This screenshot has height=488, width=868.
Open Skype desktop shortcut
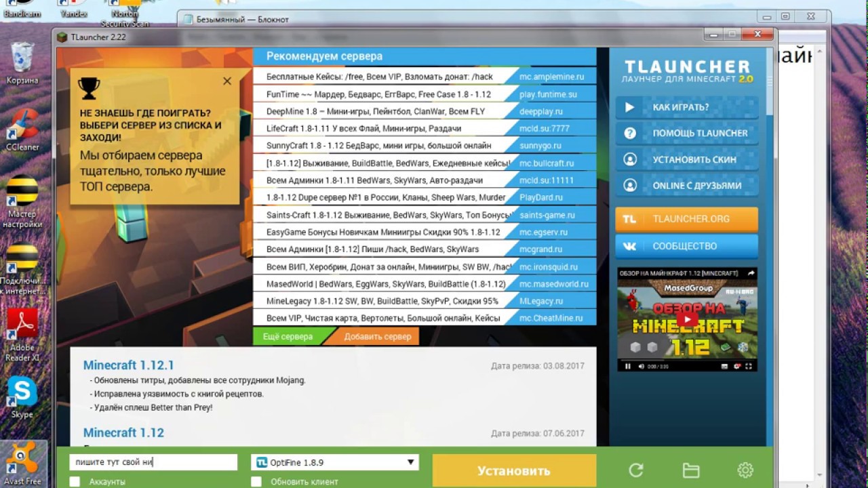22,399
